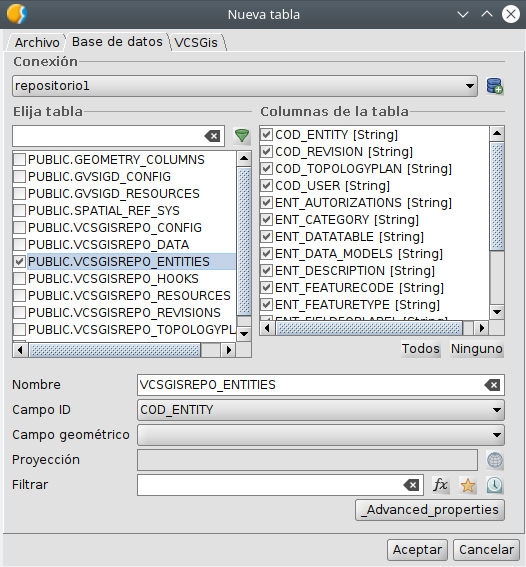Click the add database connection icon
This screenshot has height=567, width=526.
494,86
